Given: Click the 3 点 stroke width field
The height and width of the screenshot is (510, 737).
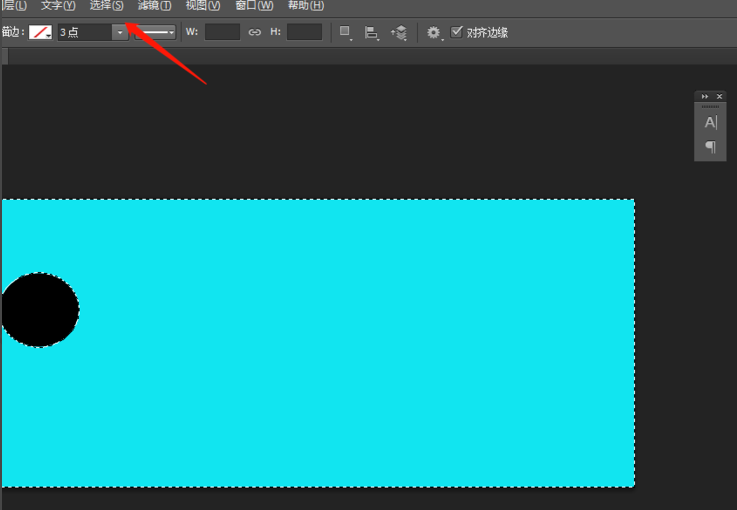Looking at the screenshot, I should click(85, 32).
